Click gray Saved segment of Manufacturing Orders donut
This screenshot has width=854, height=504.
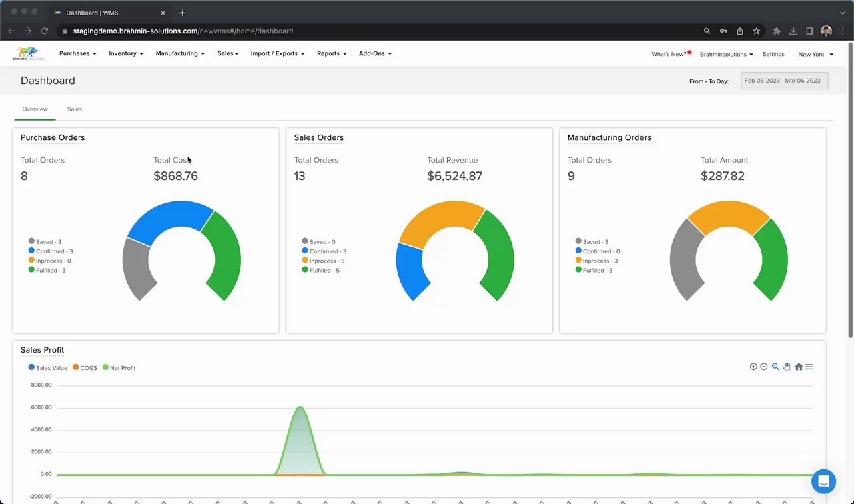(682, 260)
